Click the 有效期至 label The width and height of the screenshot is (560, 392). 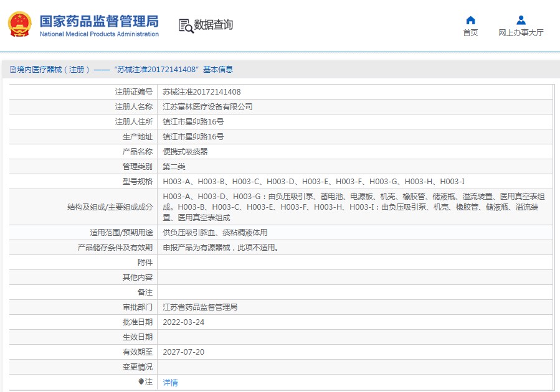[138, 352]
